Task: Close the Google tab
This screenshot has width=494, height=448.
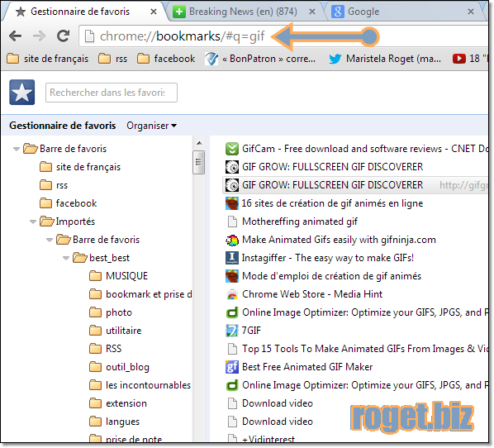Action: coord(471,12)
